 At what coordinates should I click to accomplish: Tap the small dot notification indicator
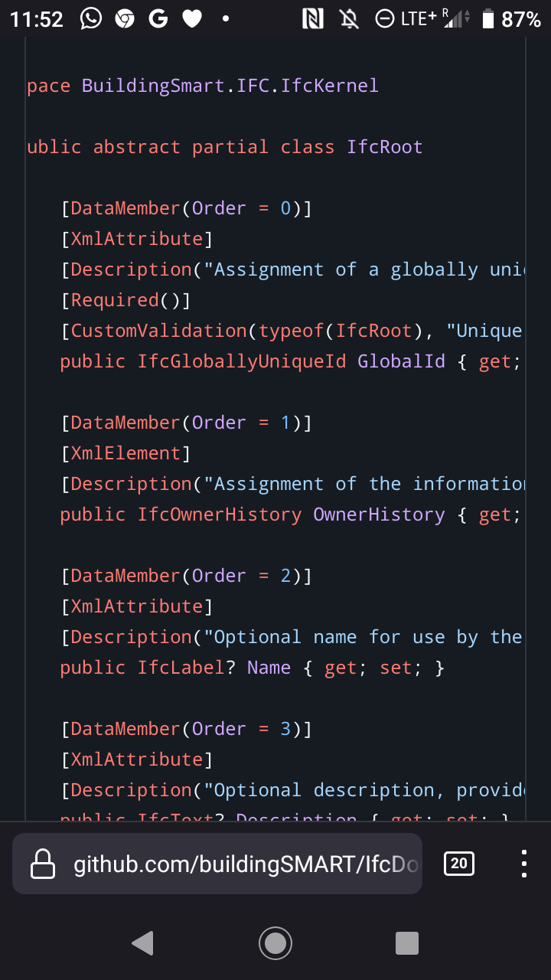tap(223, 18)
